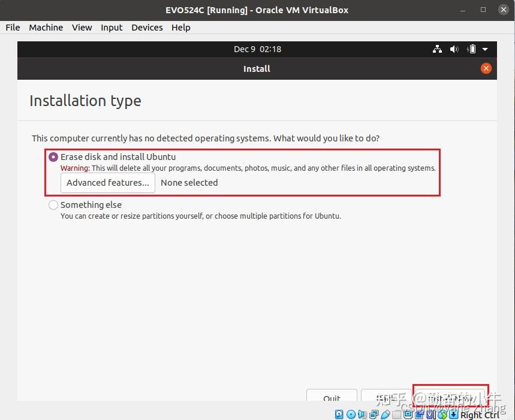
Task: Open the top bar system menu arrow
Action: 485,50
